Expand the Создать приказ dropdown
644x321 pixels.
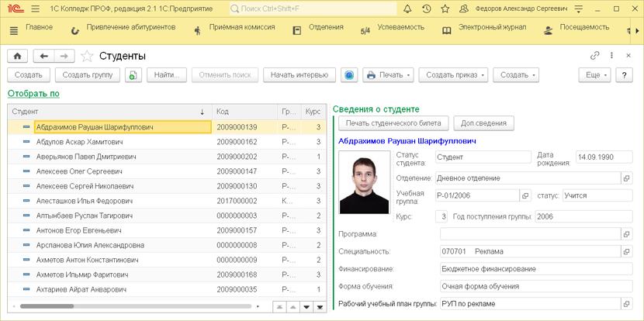[x=453, y=75]
